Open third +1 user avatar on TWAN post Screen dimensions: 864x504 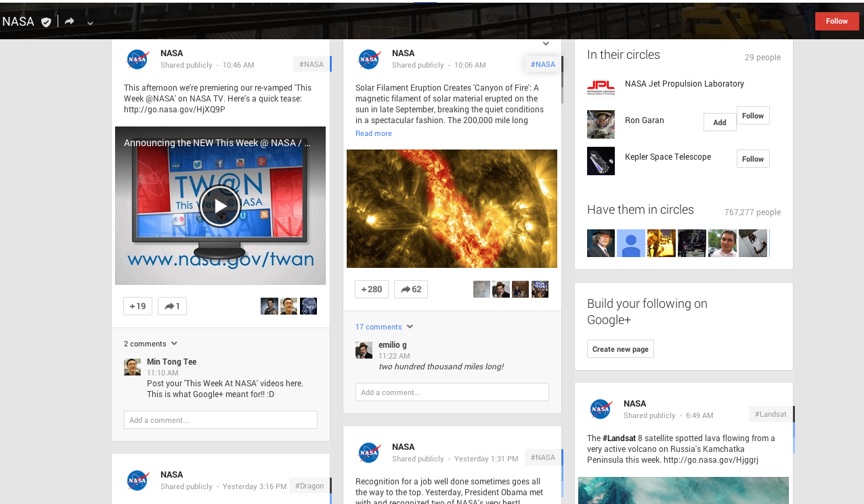309,306
